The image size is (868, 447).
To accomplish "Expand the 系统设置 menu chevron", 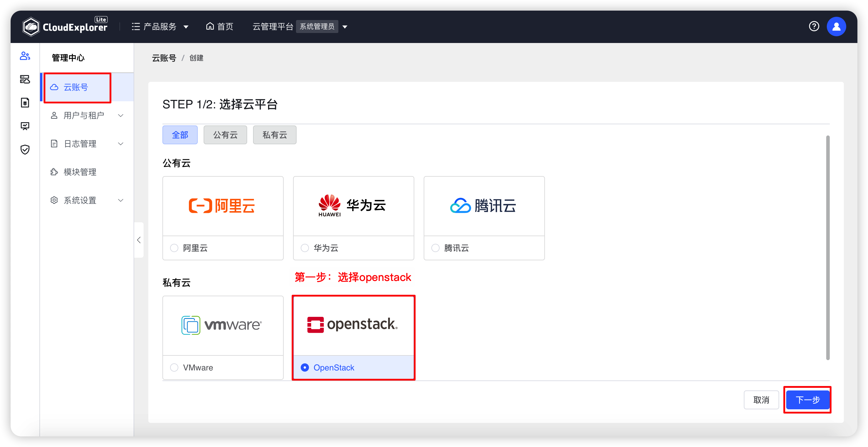I will [x=121, y=200].
